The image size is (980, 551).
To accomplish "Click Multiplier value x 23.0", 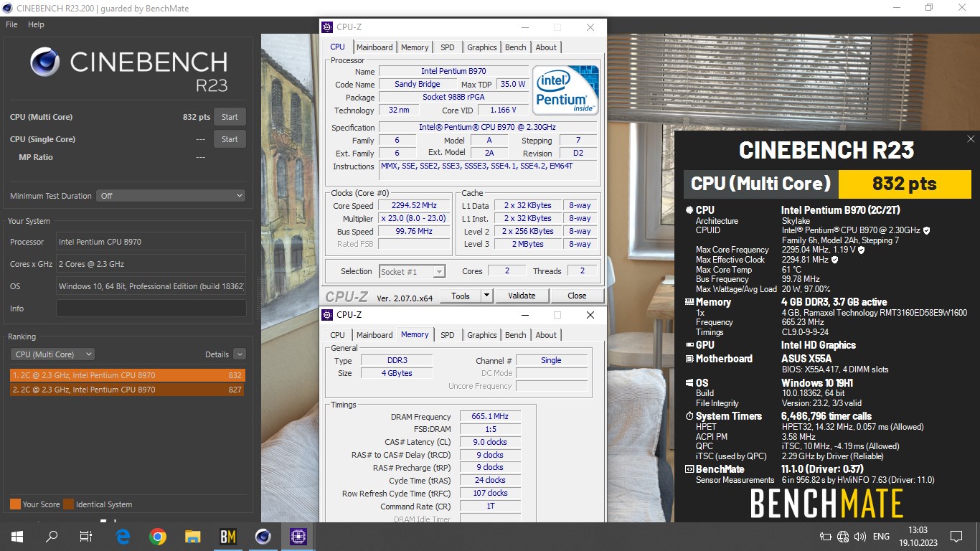I will click(414, 219).
